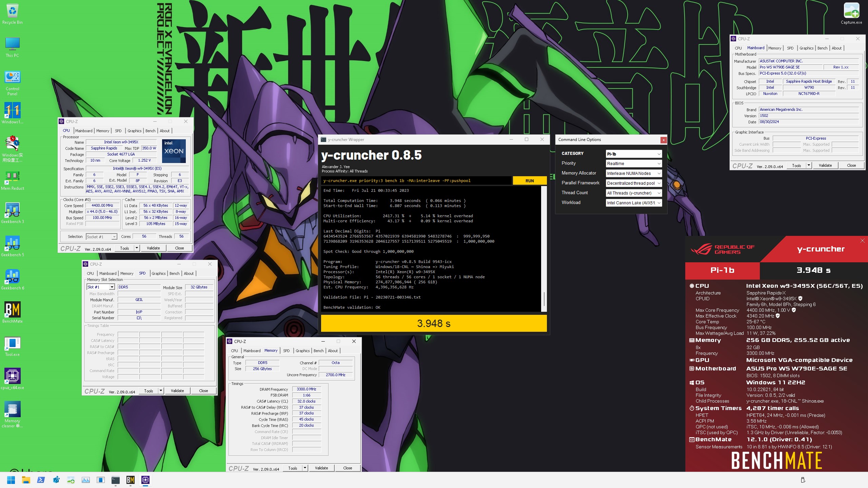Select the Geekbench 5 desktop icon
Screen dimensions: 868x488
pos(13,246)
